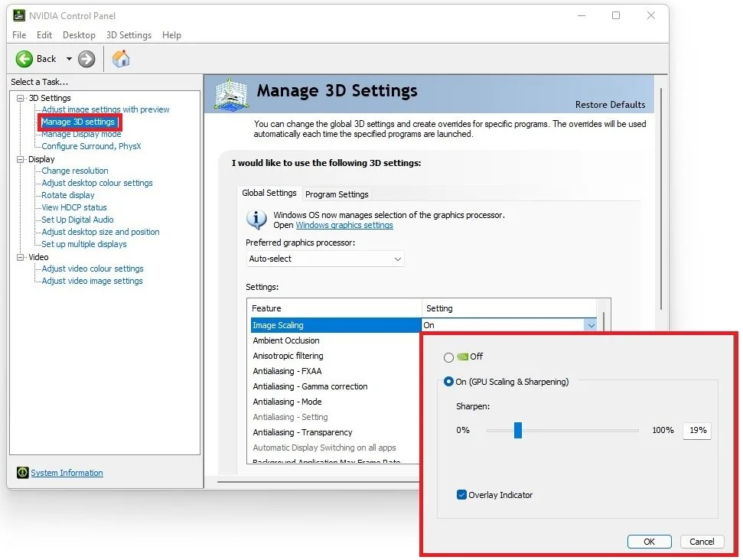Select Rotate display task

68,195
